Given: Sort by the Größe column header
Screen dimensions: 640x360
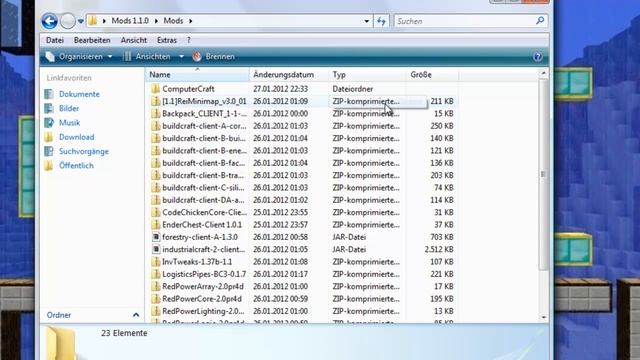Looking at the screenshot, I should tap(432, 75).
